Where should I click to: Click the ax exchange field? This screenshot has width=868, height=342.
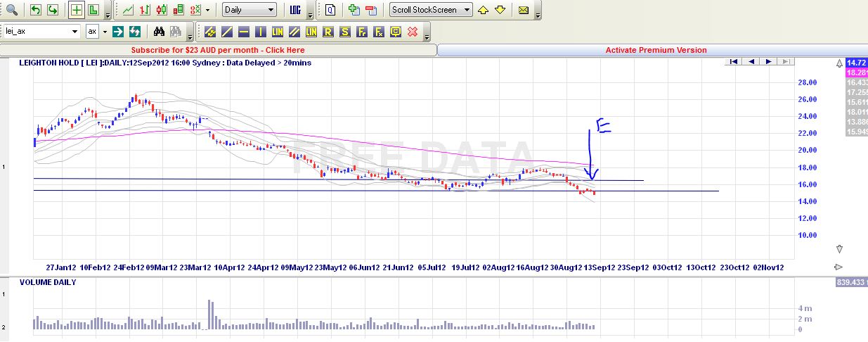pyautogui.click(x=93, y=32)
